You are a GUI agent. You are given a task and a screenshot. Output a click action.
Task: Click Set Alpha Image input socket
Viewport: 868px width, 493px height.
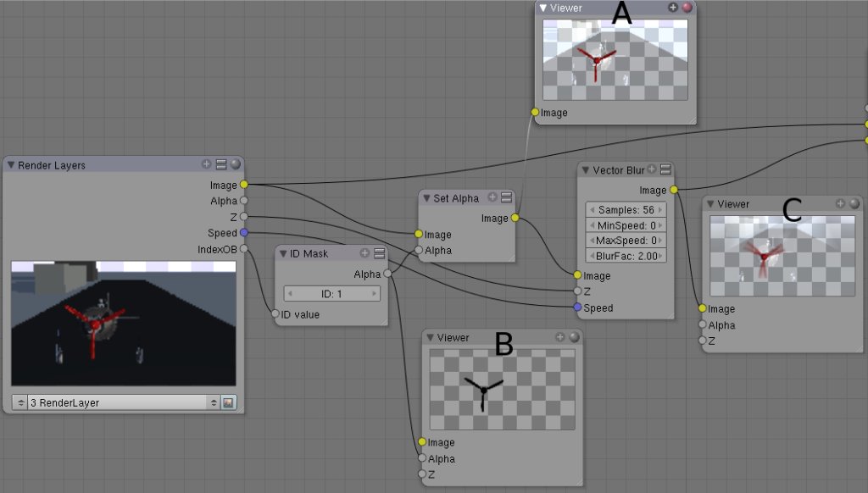(419, 234)
